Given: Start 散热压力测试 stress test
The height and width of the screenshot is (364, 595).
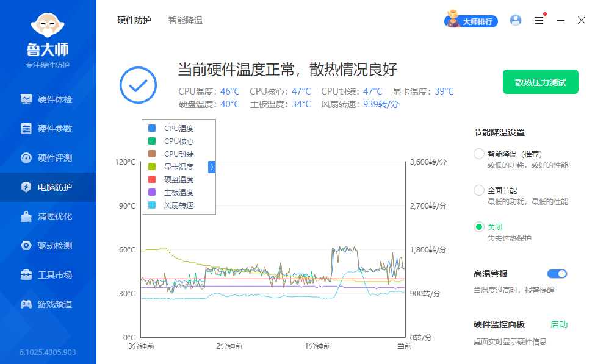Looking at the screenshot, I should [540, 82].
